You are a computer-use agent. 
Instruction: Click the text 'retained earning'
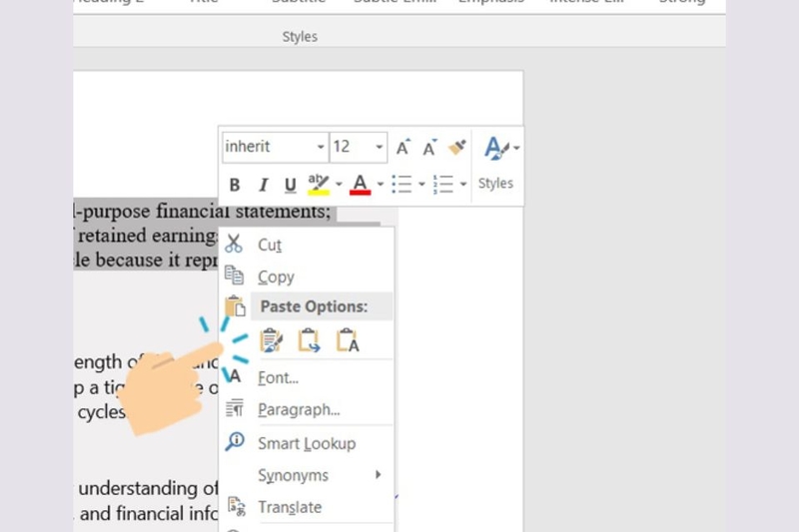(148, 237)
